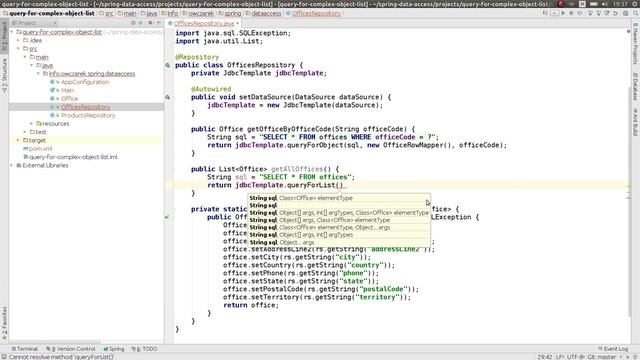Switch to the OfficesRepository.java editor tab
Screen dimensions: 640x360
pos(204,23)
